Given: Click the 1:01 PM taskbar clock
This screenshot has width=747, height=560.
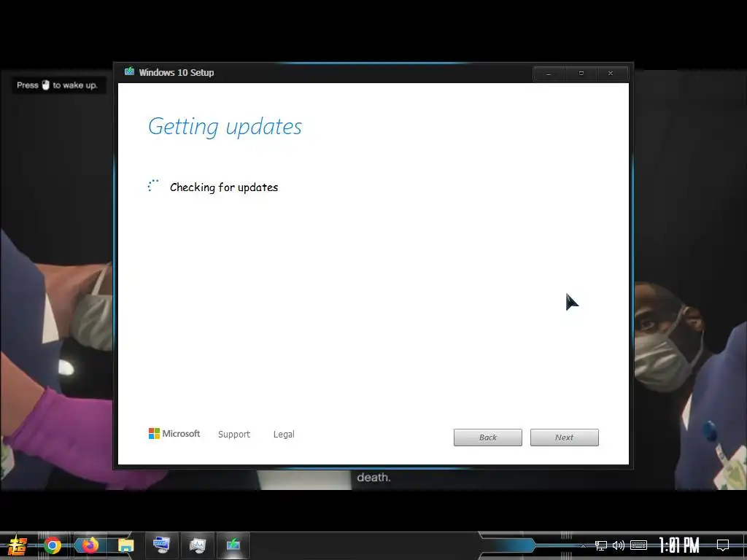Looking at the screenshot, I should pyautogui.click(x=679, y=545).
